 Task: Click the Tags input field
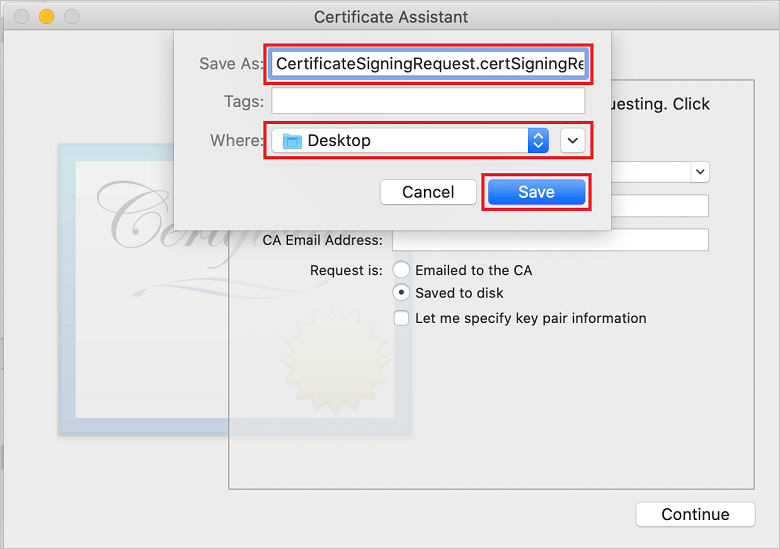click(428, 101)
